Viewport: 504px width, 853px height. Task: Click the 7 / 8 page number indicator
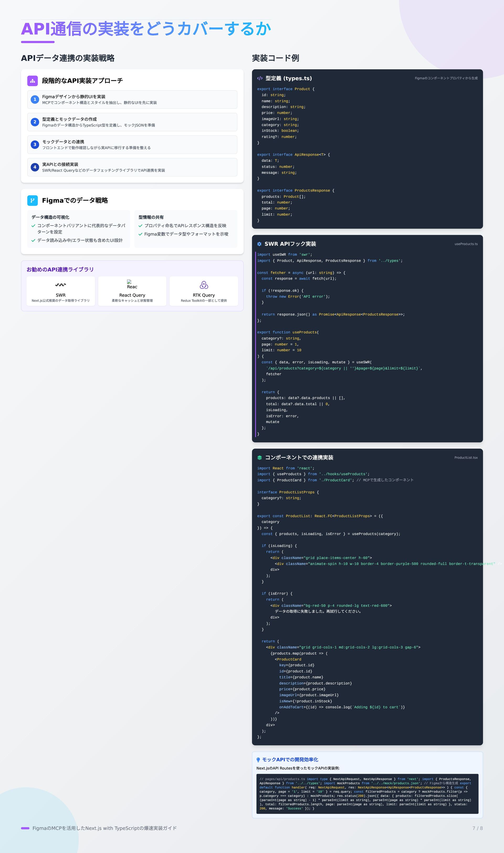click(477, 828)
